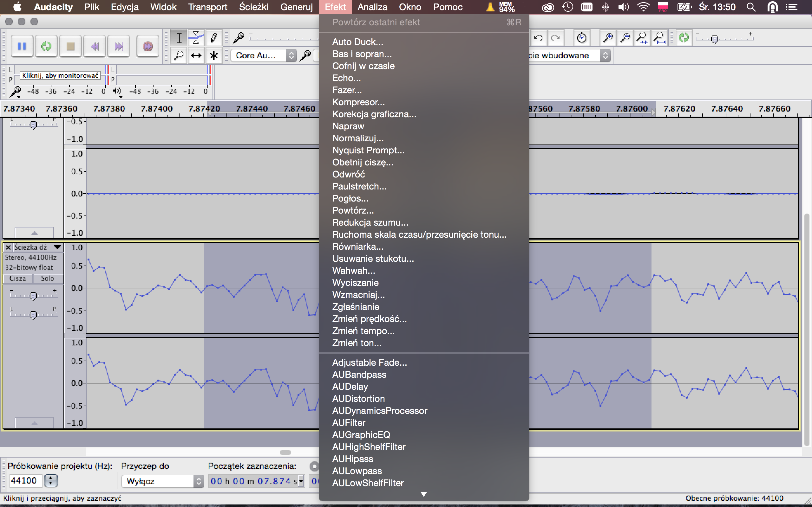812x507 pixels.
Task: Toggle Solo on Ścieżka dź track
Action: (47, 278)
